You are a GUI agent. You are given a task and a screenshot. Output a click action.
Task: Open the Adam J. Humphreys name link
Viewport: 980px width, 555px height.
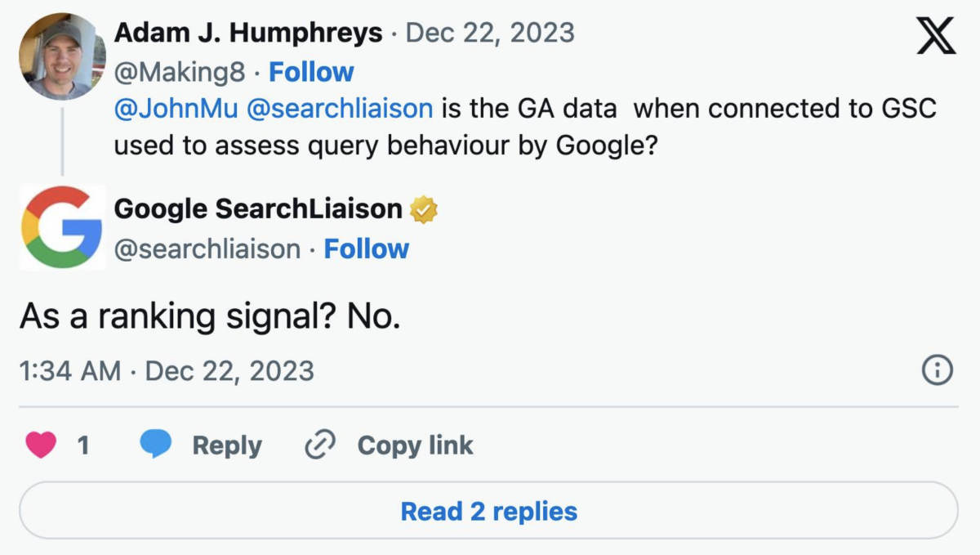[x=248, y=34]
